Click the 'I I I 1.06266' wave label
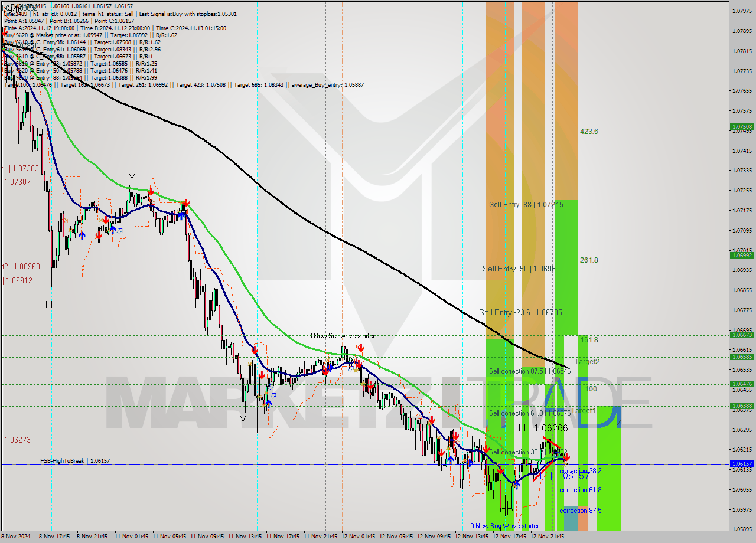 click(543, 428)
